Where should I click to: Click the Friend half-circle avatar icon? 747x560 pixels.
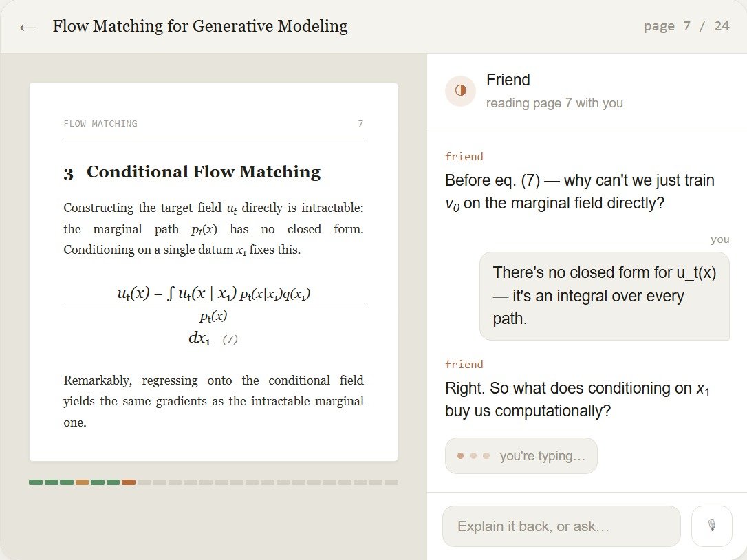click(x=460, y=91)
